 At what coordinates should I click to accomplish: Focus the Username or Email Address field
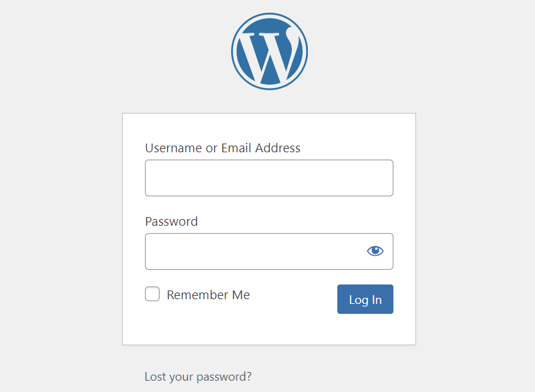click(269, 178)
